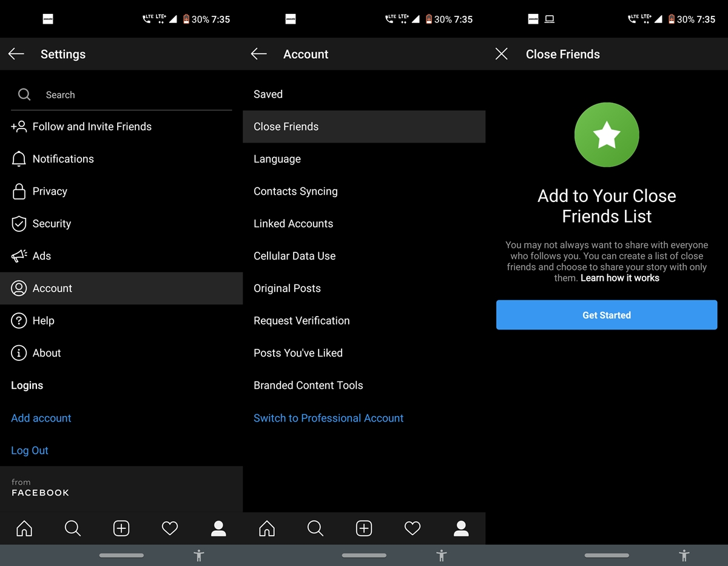Tap home gesture pill under Settings screen
Image resolution: width=728 pixels, height=566 pixels.
(x=121, y=555)
